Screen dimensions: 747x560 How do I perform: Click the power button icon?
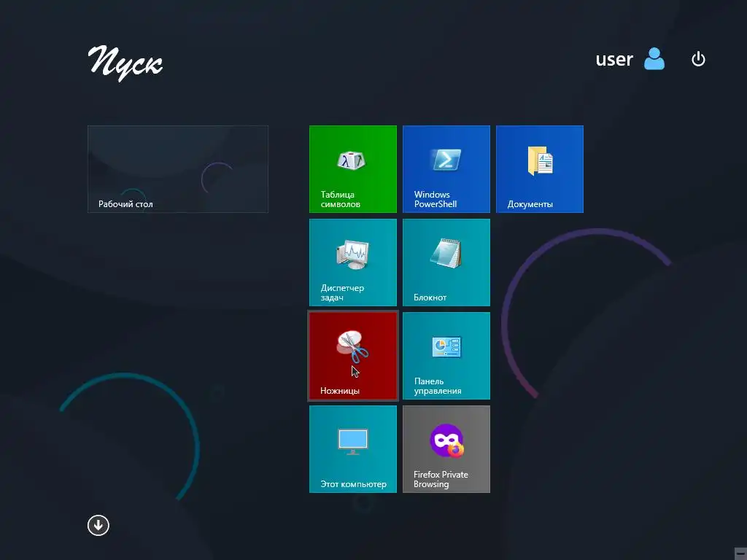(x=698, y=59)
